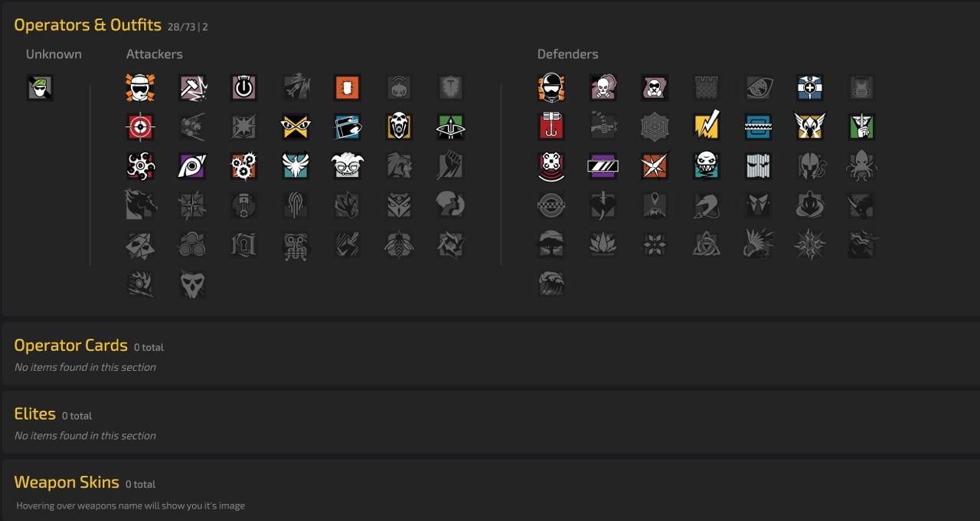
Task: Click the orange Striker attacker icon
Action: click(x=140, y=88)
